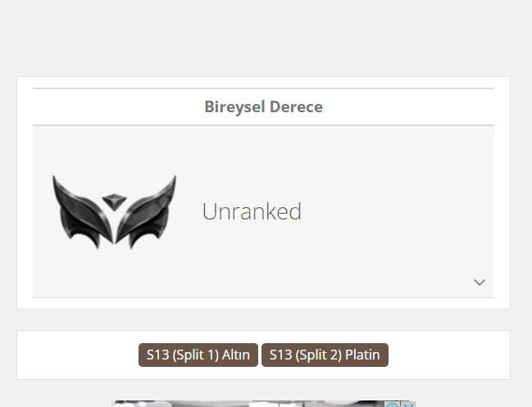Select the S13 (Split 2) Platin badge
This screenshot has height=407, width=532.
pos(325,355)
